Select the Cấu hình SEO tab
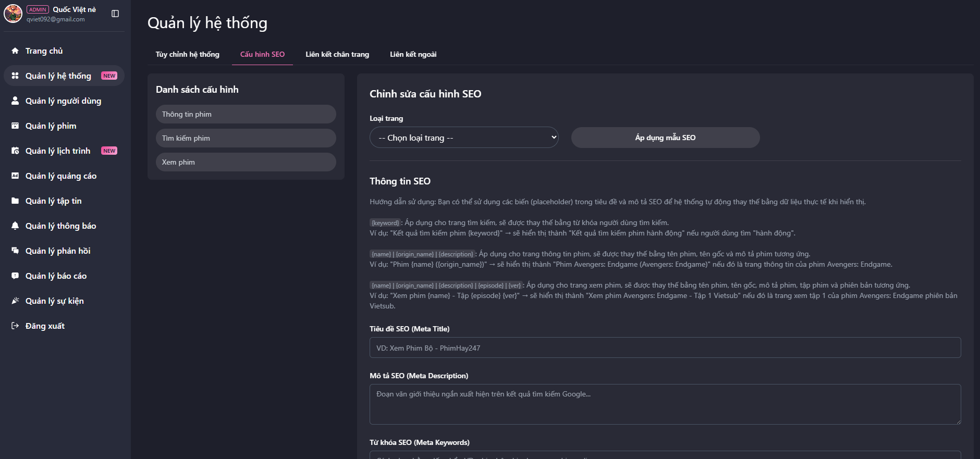This screenshot has height=459, width=980. [x=262, y=54]
